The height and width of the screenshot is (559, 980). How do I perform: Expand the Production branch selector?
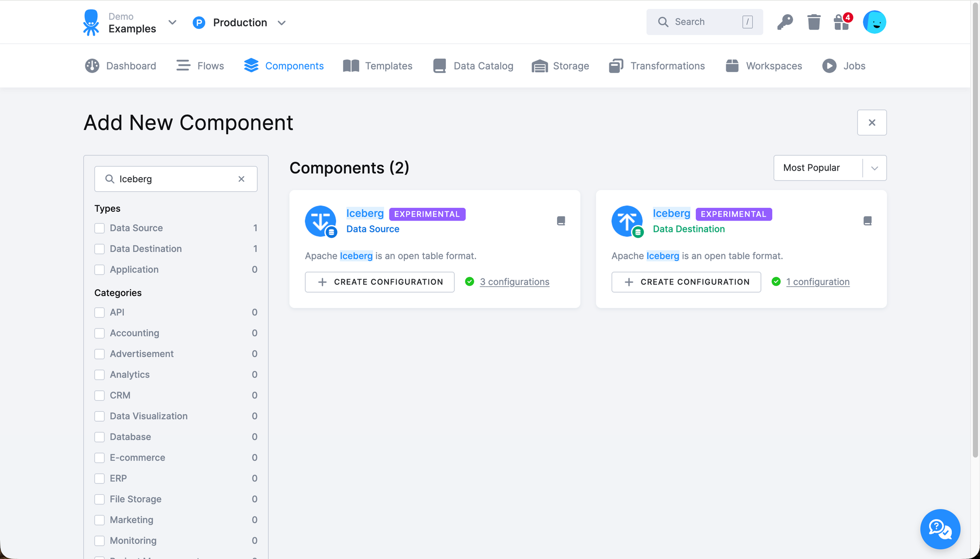coord(282,23)
